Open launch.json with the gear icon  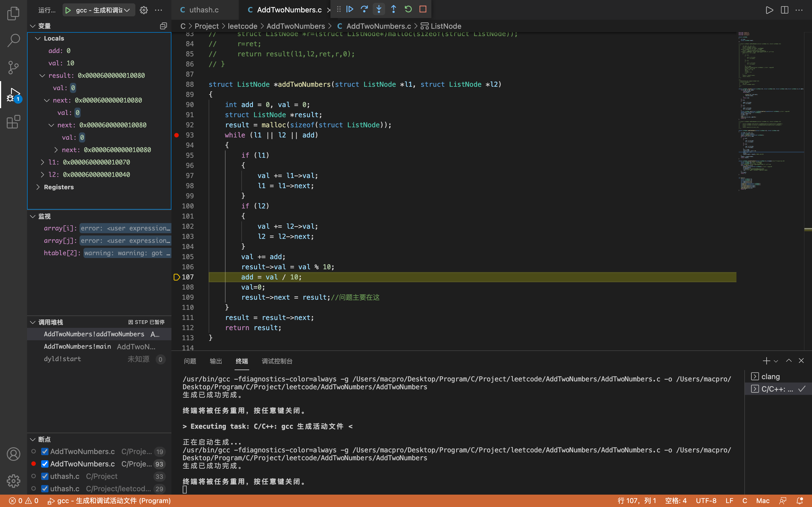pos(144,10)
